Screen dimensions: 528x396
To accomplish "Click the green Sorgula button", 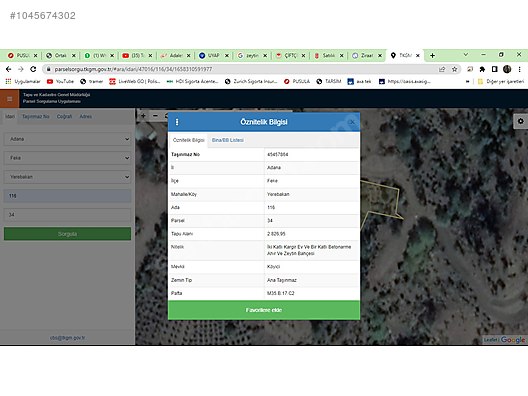I will [67, 234].
